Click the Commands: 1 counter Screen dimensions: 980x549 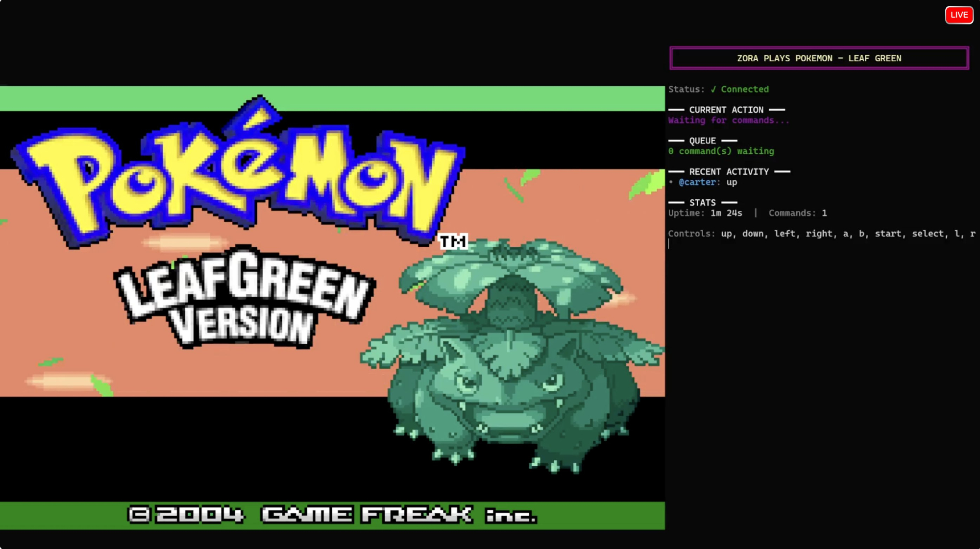(x=797, y=213)
